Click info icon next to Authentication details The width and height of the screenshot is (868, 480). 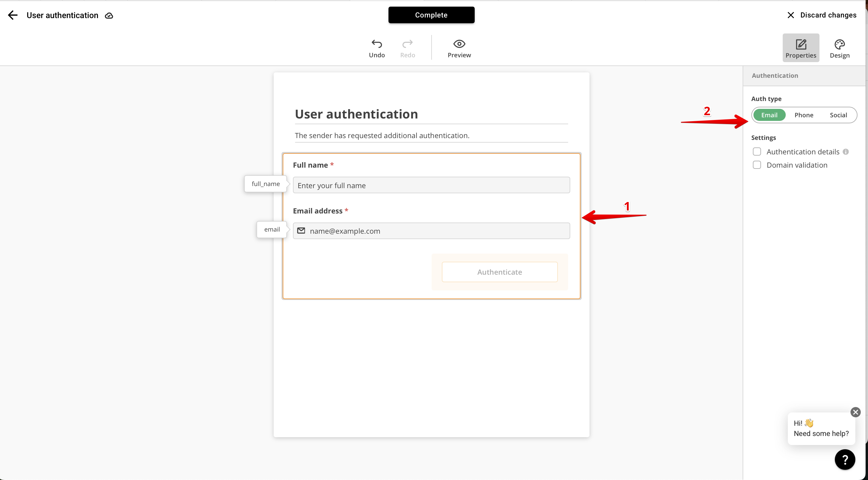point(845,152)
